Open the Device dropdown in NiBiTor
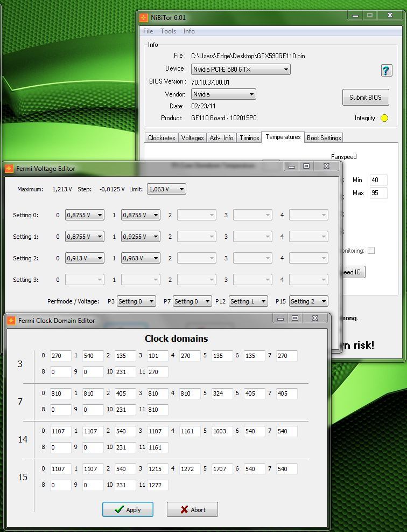This screenshot has height=532, width=407. point(241,69)
